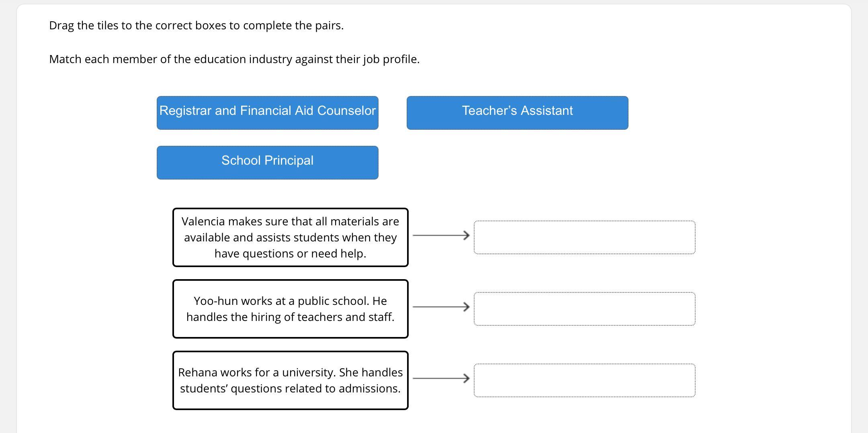Pick the School Principal tile
The width and height of the screenshot is (868, 433).
pyautogui.click(x=267, y=162)
